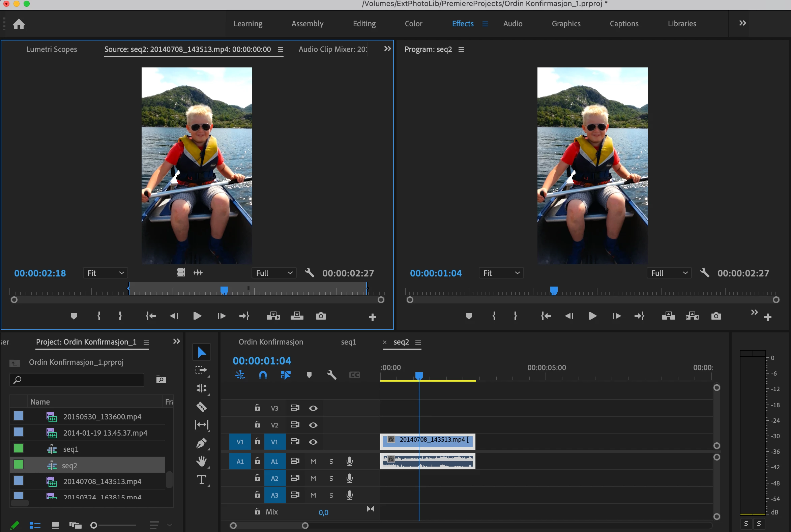Click Insert button in Source monitor
This screenshot has width=791, height=532.
click(x=273, y=316)
